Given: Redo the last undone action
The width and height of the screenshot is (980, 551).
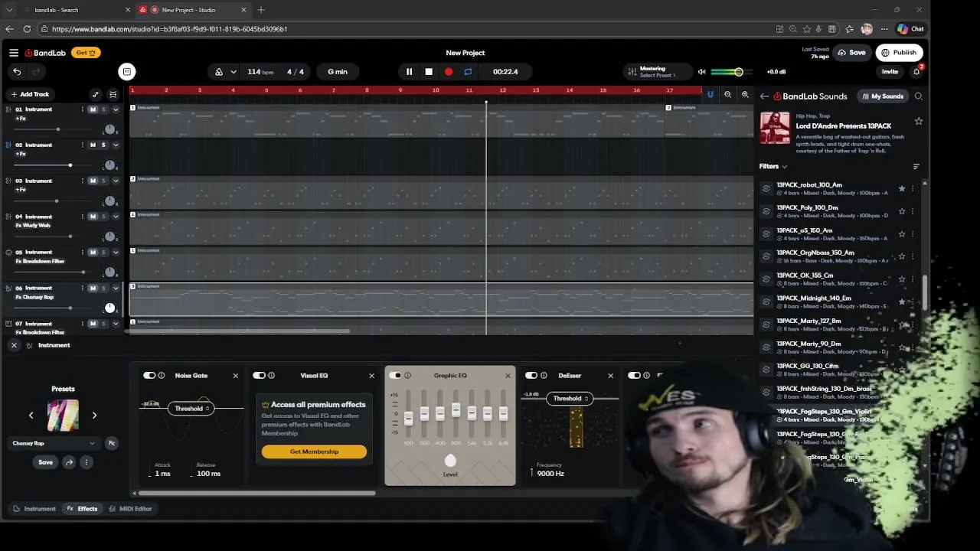Looking at the screenshot, I should (x=35, y=72).
